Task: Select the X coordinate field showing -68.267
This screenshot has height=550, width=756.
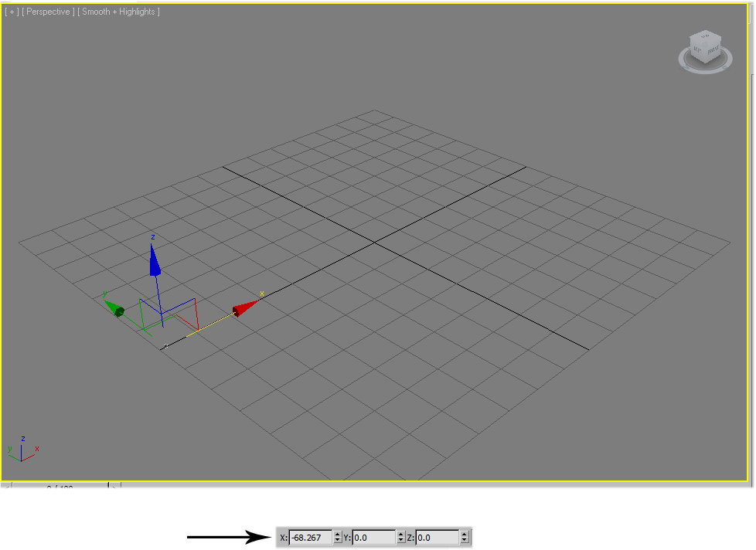Action: pyautogui.click(x=309, y=537)
